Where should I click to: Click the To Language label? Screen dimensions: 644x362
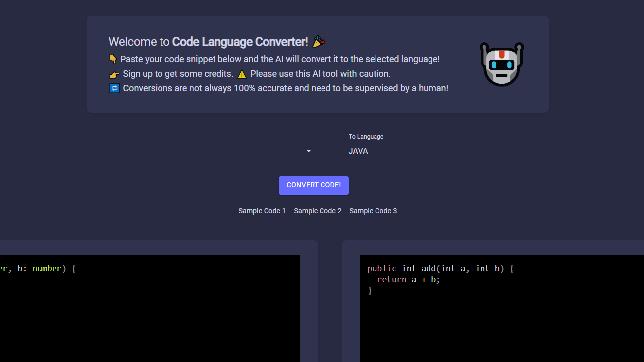tap(366, 136)
